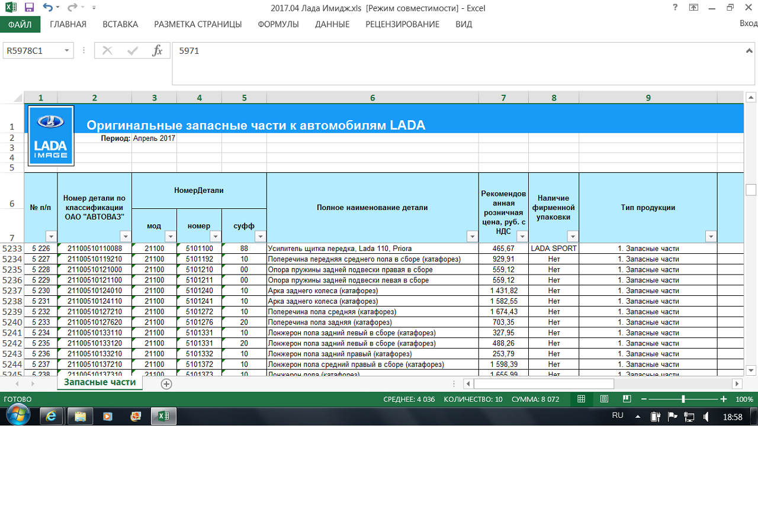This screenshot has height=532, width=758.
Task: Click the Insert Function fx icon
Action: click(x=158, y=51)
